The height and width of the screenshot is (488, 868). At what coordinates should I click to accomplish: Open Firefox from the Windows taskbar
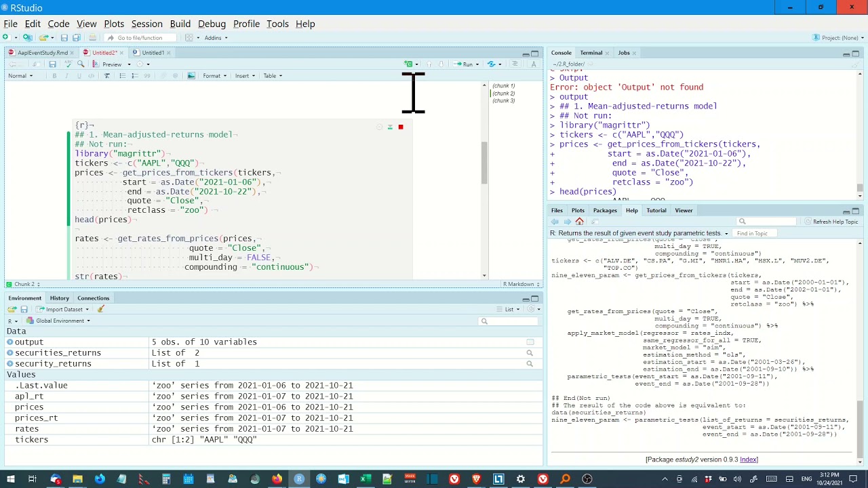277,479
